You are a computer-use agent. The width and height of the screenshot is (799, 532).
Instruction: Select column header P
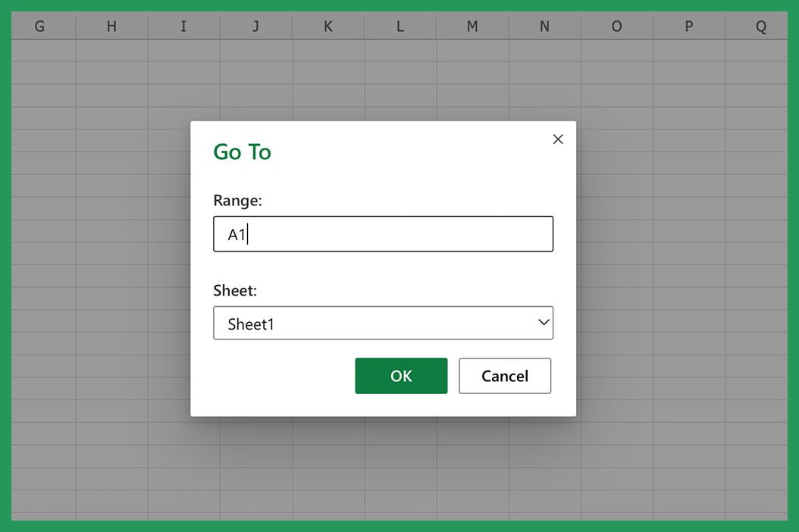click(x=688, y=26)
